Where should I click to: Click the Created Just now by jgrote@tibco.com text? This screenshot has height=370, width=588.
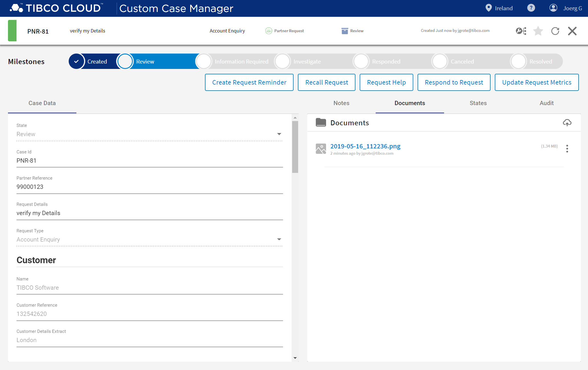pos(455,30)
